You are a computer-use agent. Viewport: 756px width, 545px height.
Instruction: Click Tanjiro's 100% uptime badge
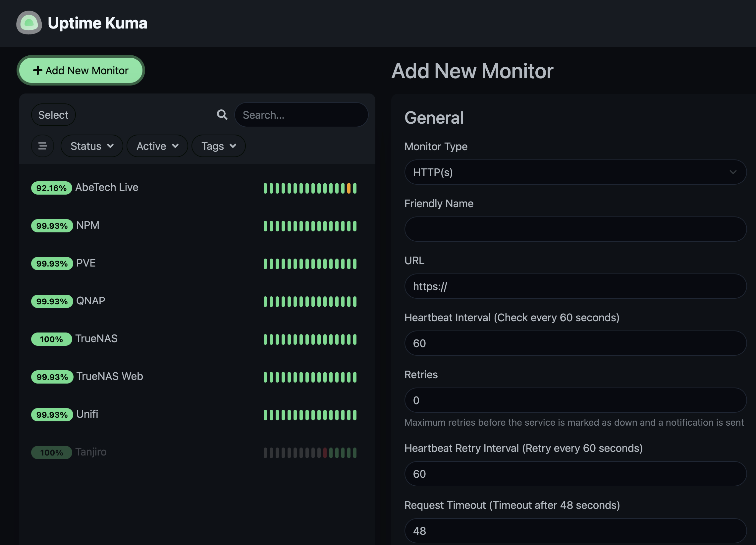pos(51,453)
